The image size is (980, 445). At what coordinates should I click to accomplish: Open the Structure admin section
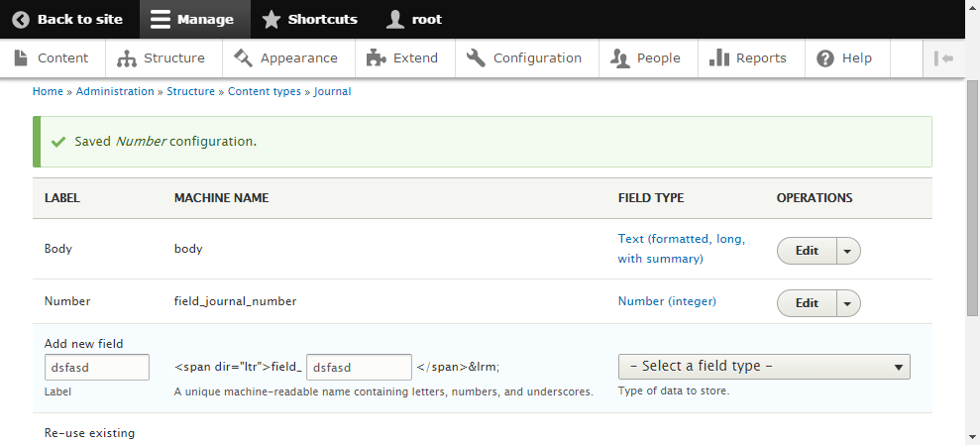(x=162, y=58)
